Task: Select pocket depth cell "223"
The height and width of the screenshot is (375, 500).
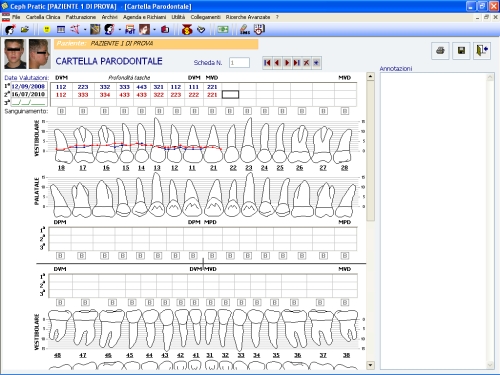Action: pos(83,87)
